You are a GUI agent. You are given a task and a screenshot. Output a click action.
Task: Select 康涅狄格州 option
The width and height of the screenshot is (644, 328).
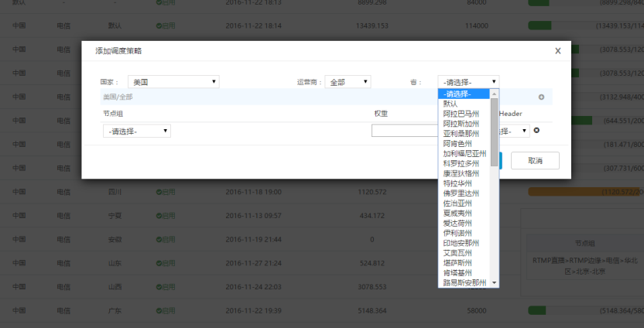point(464,173)
